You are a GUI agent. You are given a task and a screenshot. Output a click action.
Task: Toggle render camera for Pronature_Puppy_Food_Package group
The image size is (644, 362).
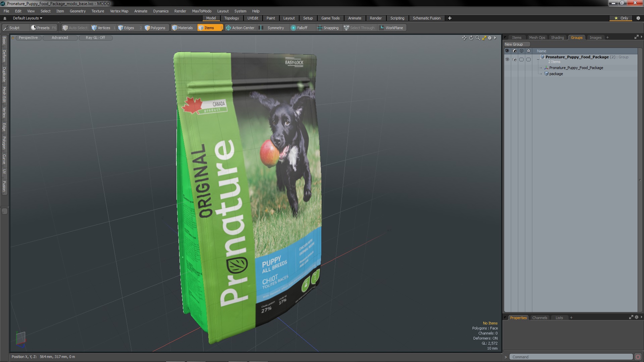515,59
